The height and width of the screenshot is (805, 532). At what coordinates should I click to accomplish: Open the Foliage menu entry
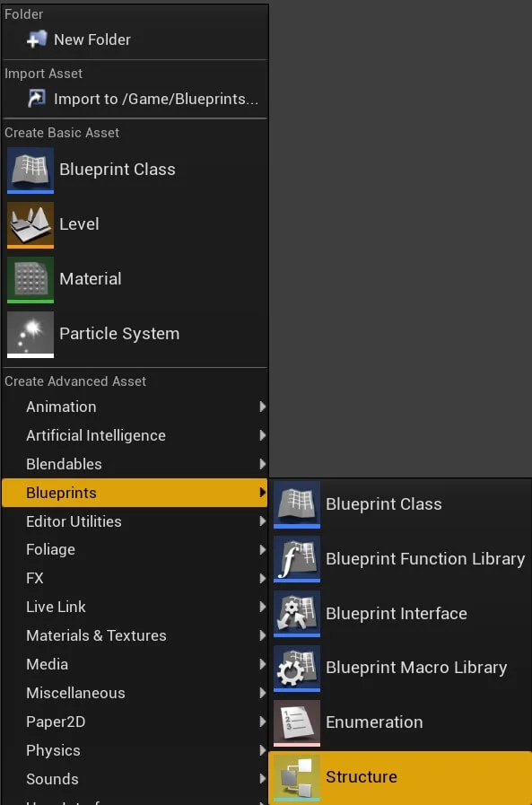coord(135,550)
